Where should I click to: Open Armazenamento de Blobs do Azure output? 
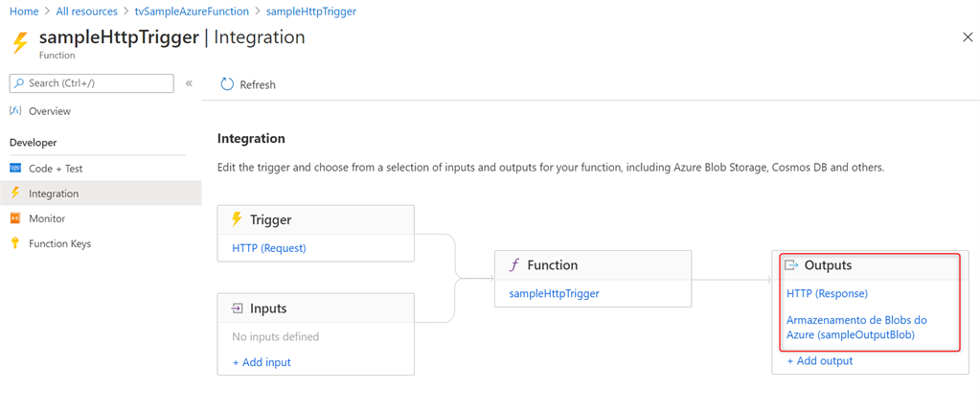(856, 327)
